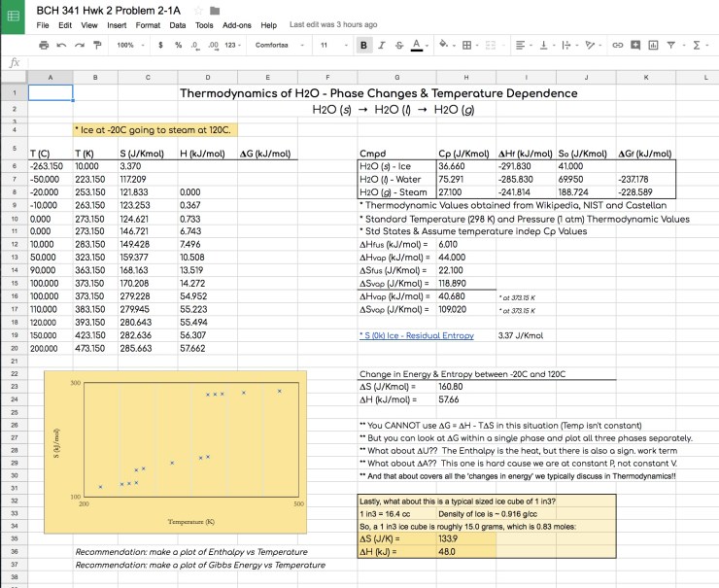Open the Google Sheets home icon
Screen dimensions: 719x588
13,17
